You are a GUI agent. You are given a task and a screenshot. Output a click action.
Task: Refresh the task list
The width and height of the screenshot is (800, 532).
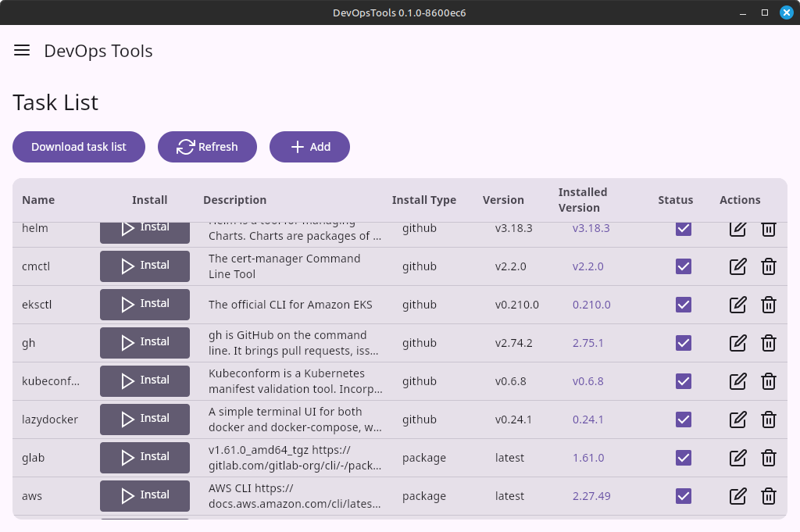207,147
